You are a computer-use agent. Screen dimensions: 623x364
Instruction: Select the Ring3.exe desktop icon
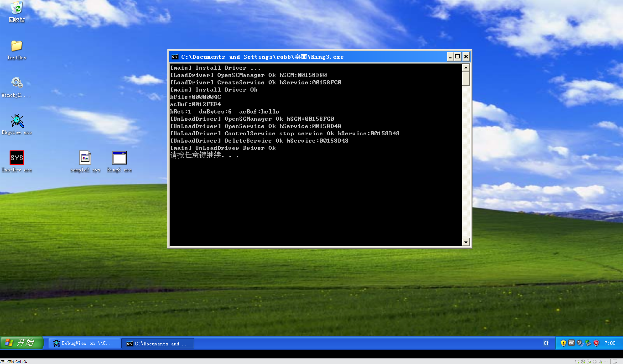click(x=119, y=158)
